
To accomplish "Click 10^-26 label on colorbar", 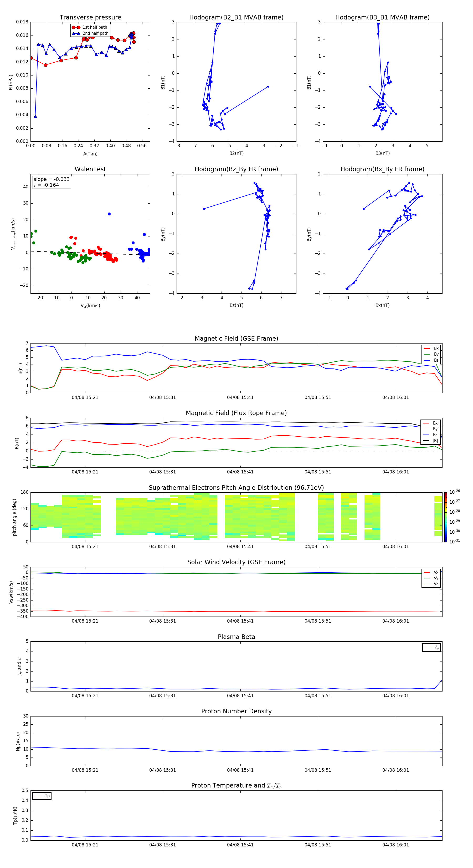I will (x=455, y=492).
